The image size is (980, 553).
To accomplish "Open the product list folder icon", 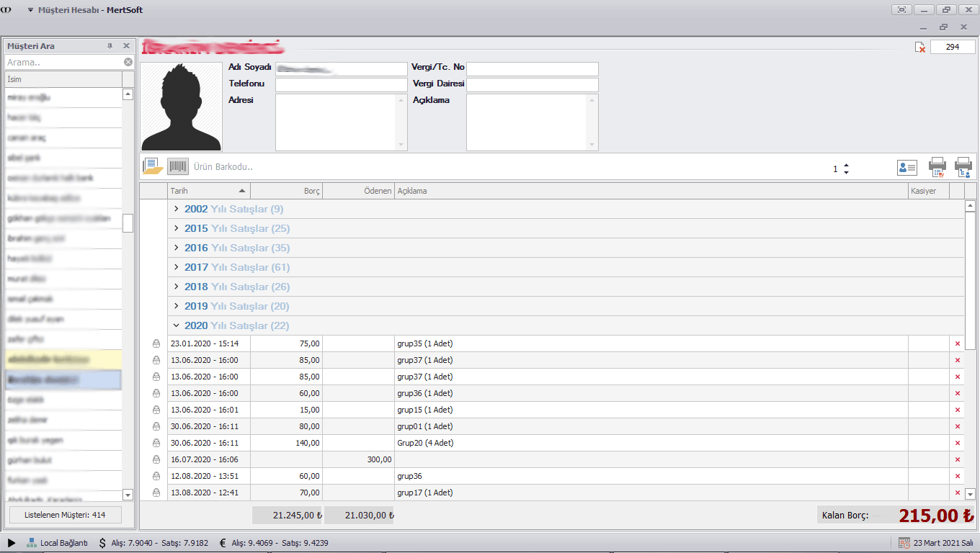I will pos(153,167).
